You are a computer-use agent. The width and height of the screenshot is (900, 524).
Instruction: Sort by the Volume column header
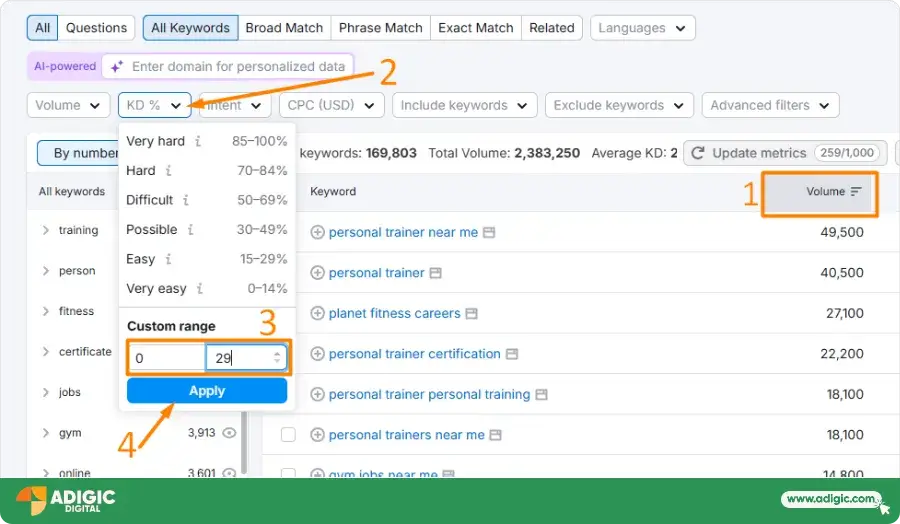click(820, 192)
